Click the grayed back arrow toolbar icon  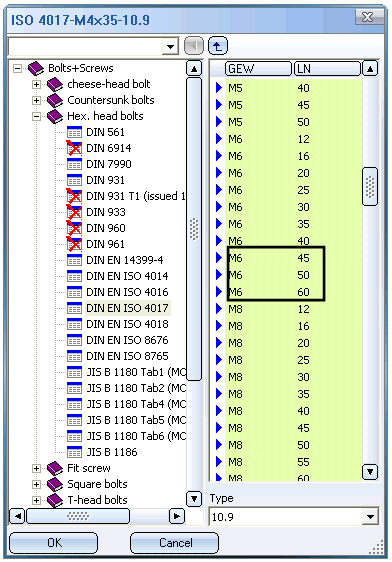(194, 46)
